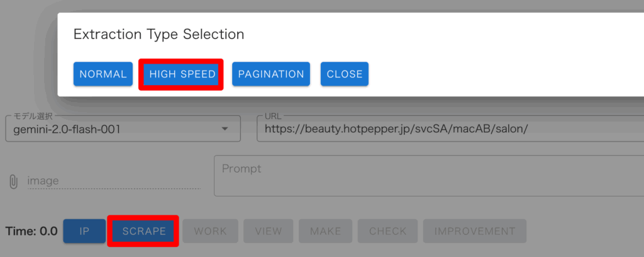Click the IMPROVEMENT button
Viewport: 644px width, 257px height.
(474, 231)
